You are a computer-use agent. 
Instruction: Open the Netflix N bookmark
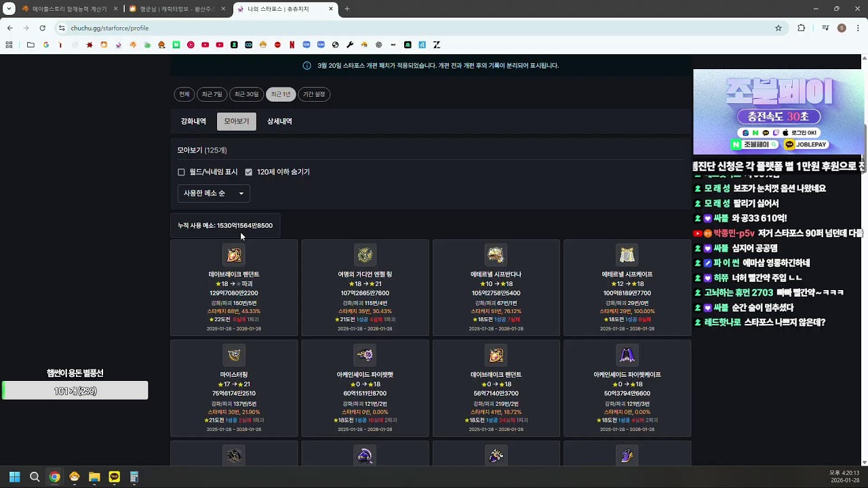(x=292, y=45)
